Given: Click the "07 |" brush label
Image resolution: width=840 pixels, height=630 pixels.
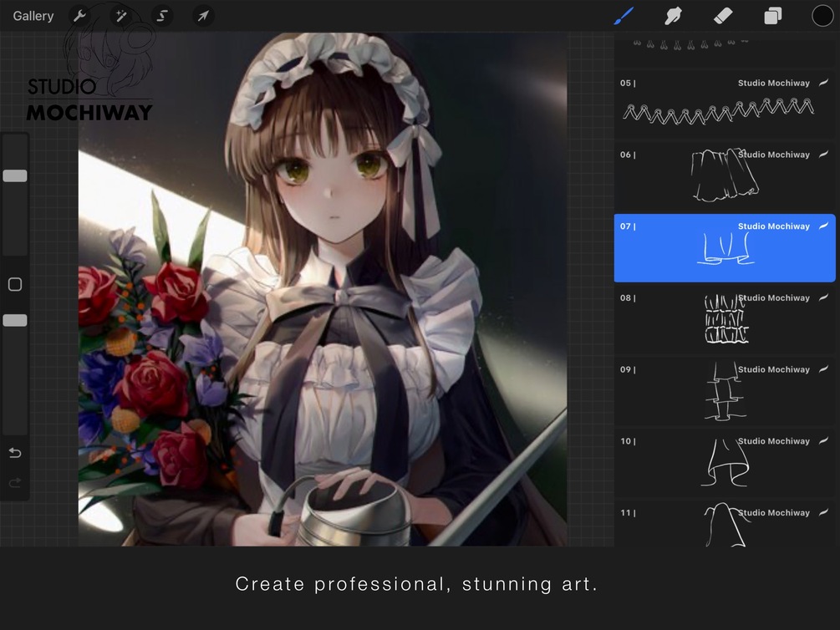Looking at the screenshot, I should (628, 226).
